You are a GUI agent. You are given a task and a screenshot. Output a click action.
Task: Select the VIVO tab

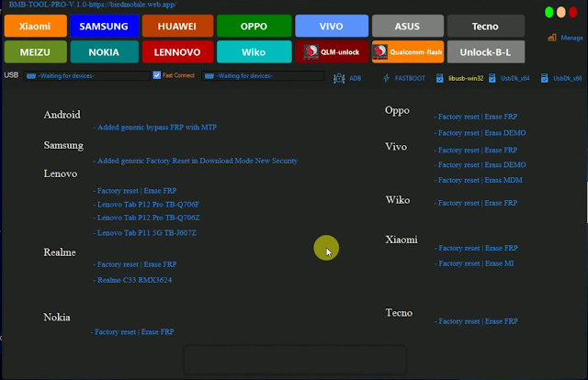tap(332, 26)
